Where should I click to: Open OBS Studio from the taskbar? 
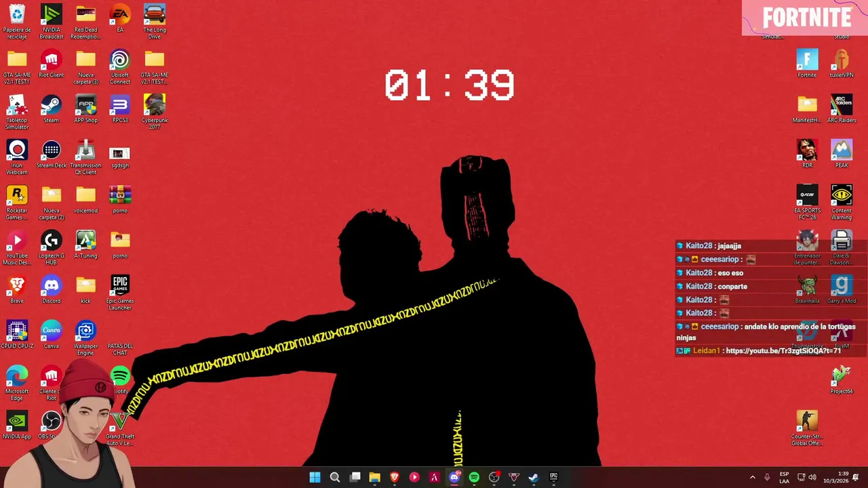[x=494, y=477]
